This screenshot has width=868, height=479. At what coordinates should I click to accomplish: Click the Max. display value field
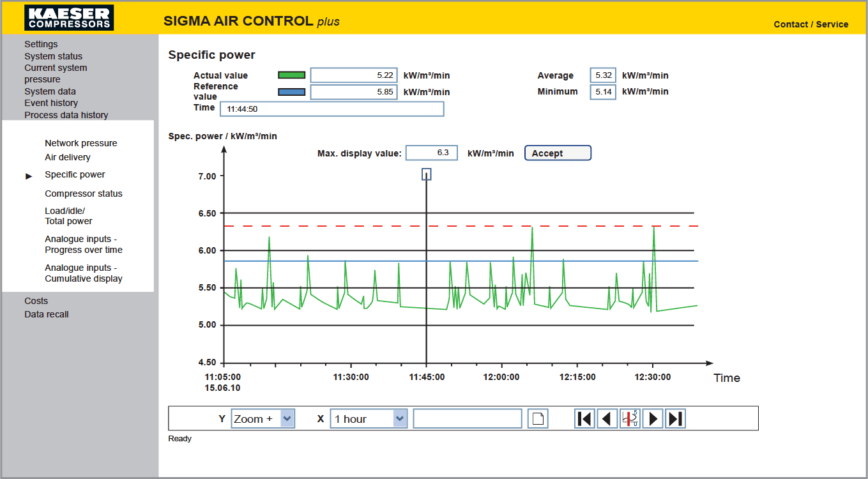[432, 153]
